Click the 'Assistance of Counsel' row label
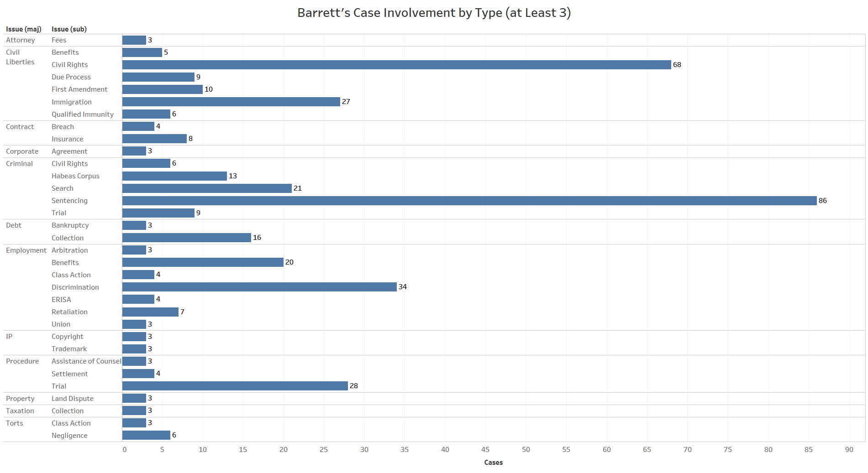The height and width of the screenshot is (473, 868). 86,361
